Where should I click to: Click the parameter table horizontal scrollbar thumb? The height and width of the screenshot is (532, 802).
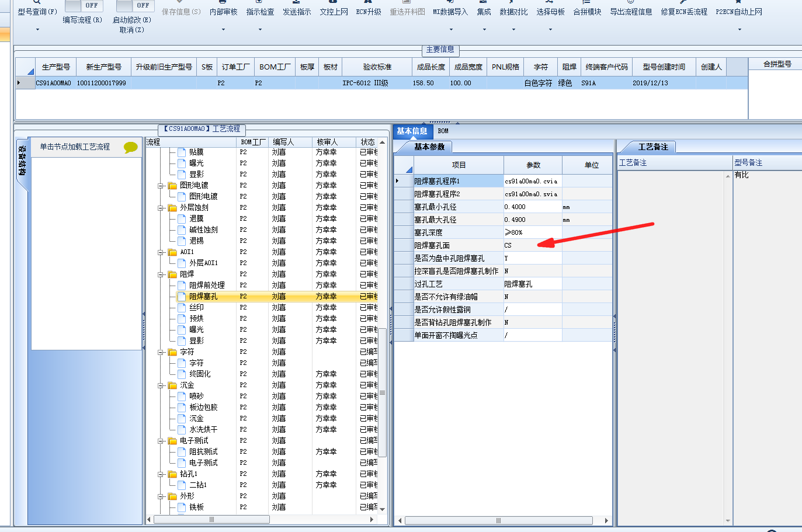[498, 520]
